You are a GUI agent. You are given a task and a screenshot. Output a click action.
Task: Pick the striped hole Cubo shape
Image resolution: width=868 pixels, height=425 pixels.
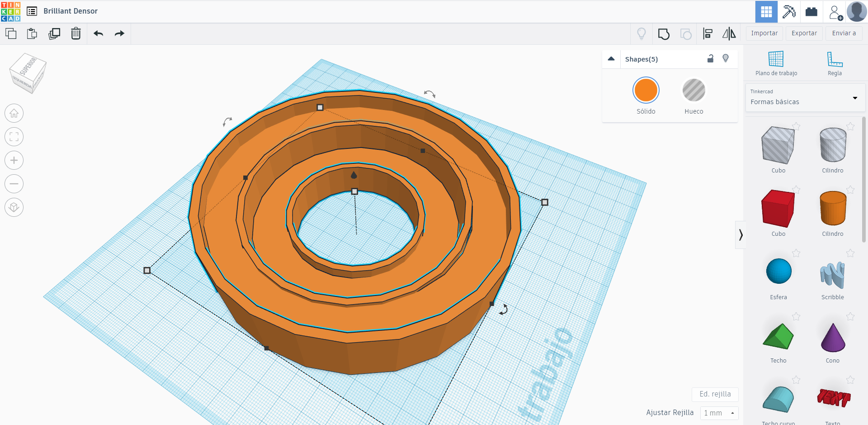click(778, 145)
